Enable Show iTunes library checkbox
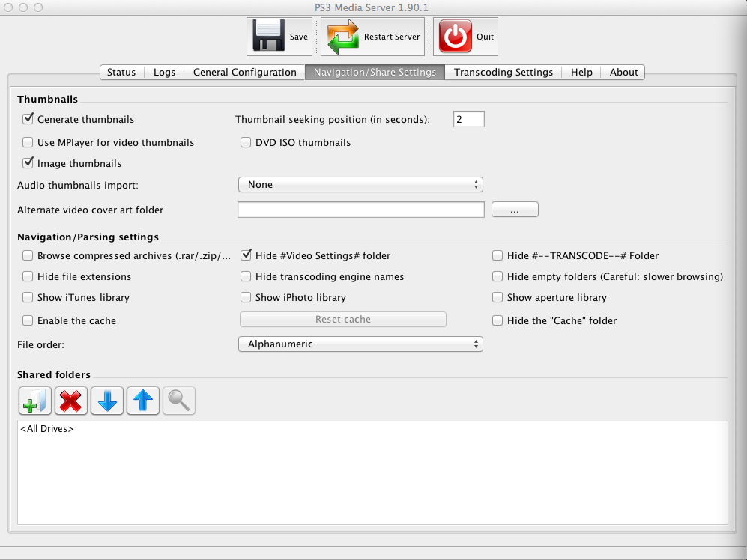 [28, 298]
